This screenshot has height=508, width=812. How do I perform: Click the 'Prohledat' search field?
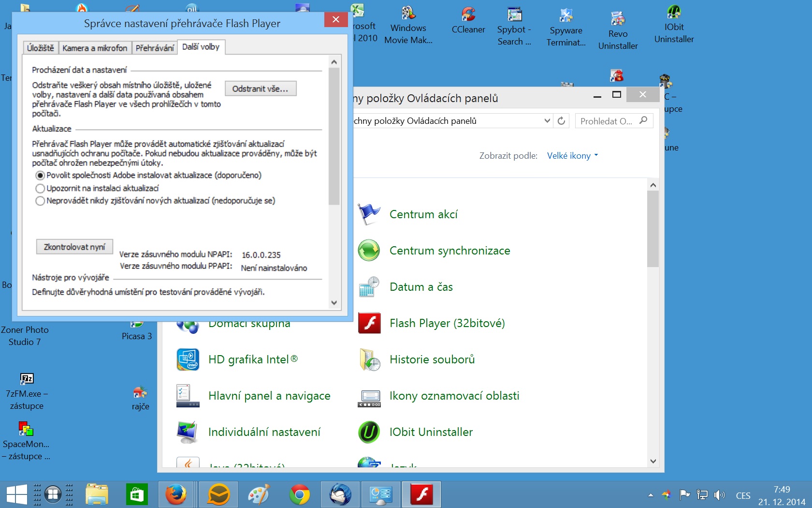pyautogui.click(x=607, y=121)
